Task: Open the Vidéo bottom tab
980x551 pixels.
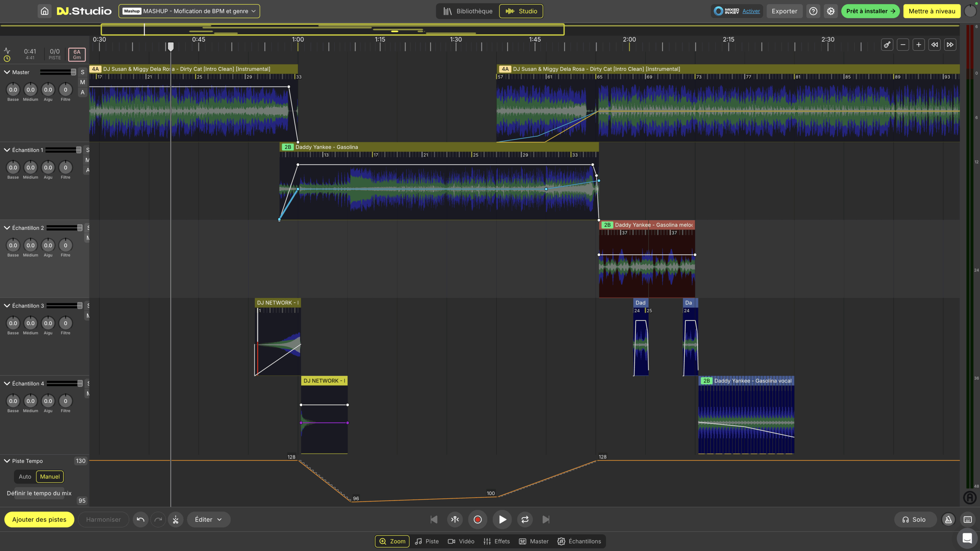Action: click(461, 541)
